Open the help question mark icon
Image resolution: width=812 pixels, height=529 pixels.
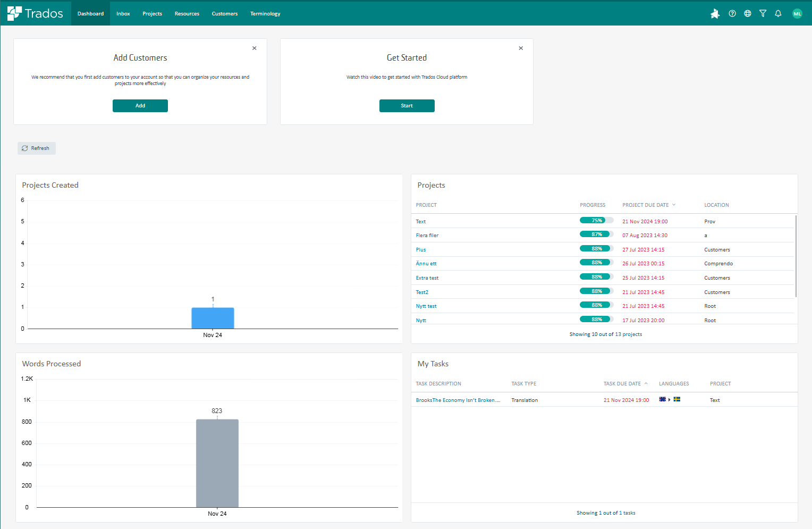732,14
